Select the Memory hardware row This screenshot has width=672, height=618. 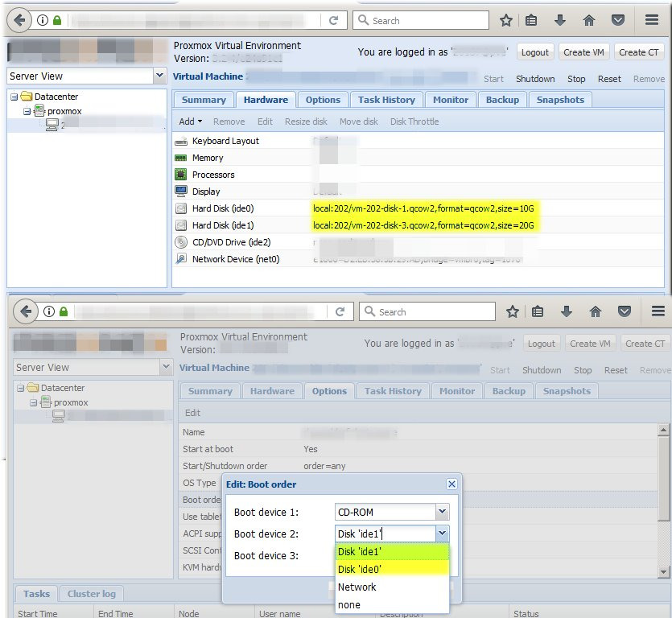coord(418,158)
